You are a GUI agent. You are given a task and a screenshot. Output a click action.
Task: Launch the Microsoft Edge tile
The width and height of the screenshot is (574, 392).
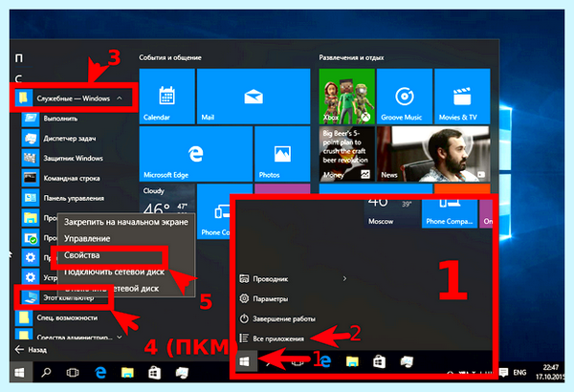coord(196,154)
